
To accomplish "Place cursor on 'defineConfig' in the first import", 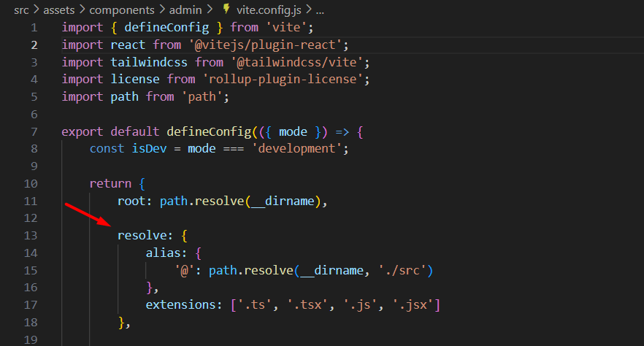I will pos(166,28).
